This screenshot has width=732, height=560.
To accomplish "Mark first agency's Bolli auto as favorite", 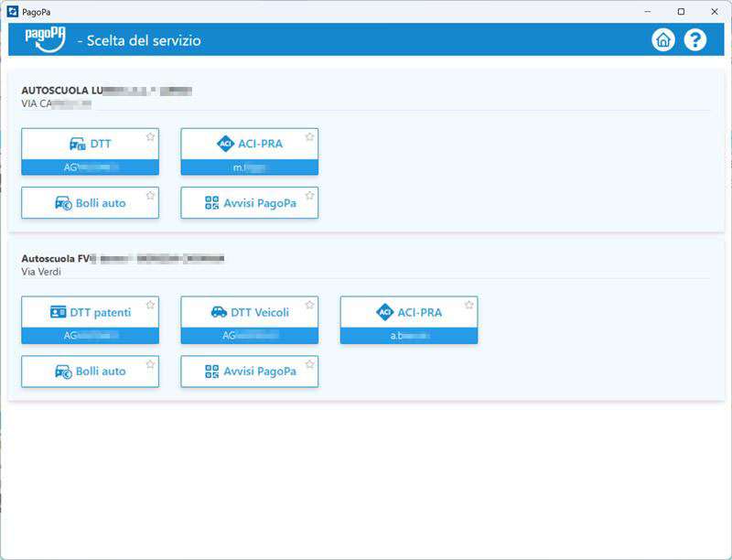I will 150,196.
